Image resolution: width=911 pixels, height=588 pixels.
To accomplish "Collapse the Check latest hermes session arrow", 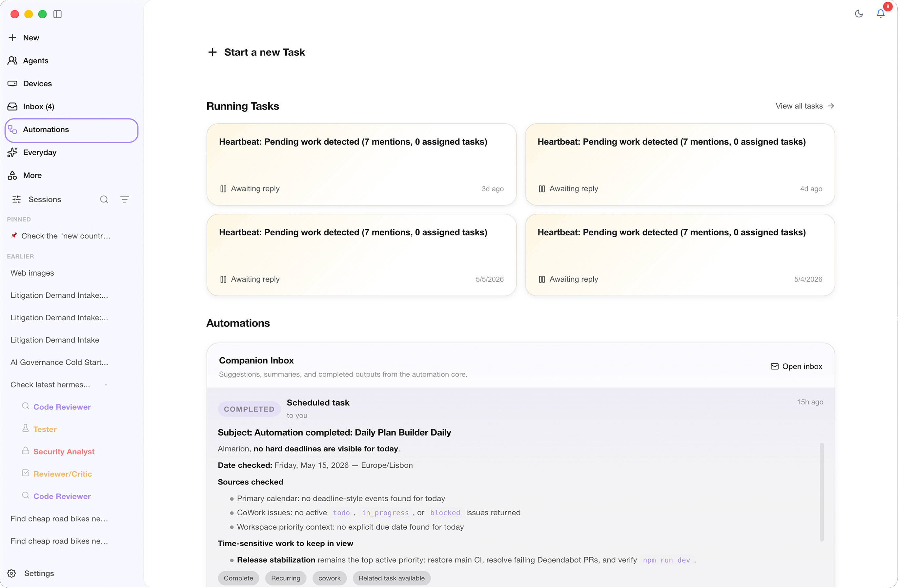I will point(106,384).
